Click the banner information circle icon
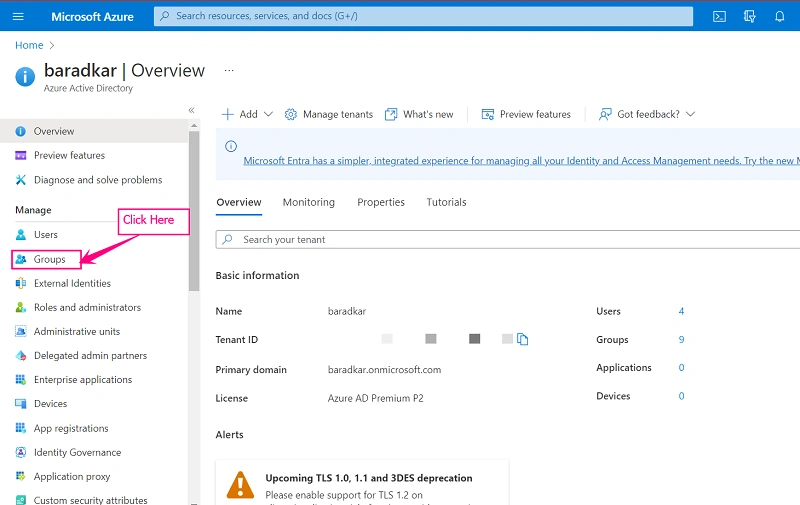The height and width of the screenshot is (505, 800). tap(231, 146)
